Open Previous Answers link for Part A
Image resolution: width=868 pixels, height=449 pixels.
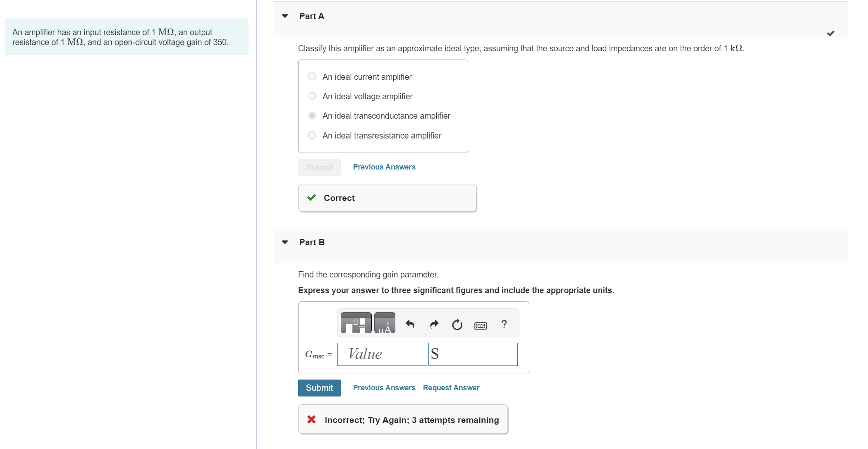pyautogui.click(x=384, y=167)
